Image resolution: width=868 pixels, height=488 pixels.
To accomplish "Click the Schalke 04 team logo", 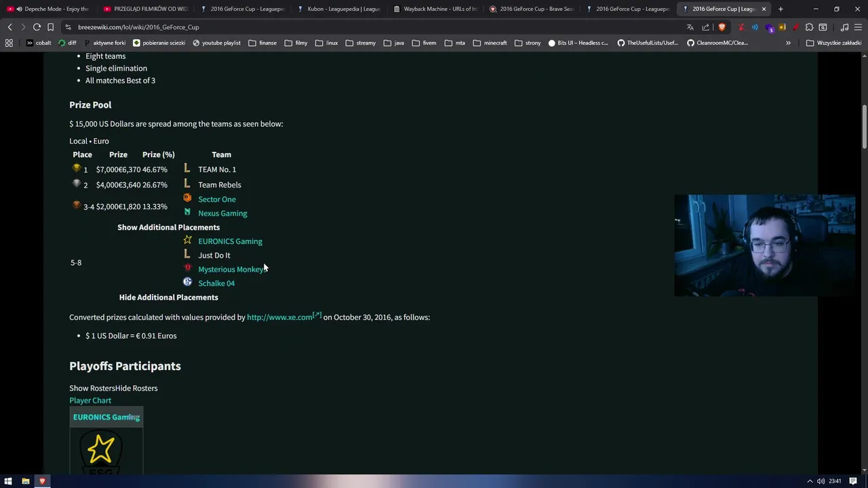I will 187,282.
